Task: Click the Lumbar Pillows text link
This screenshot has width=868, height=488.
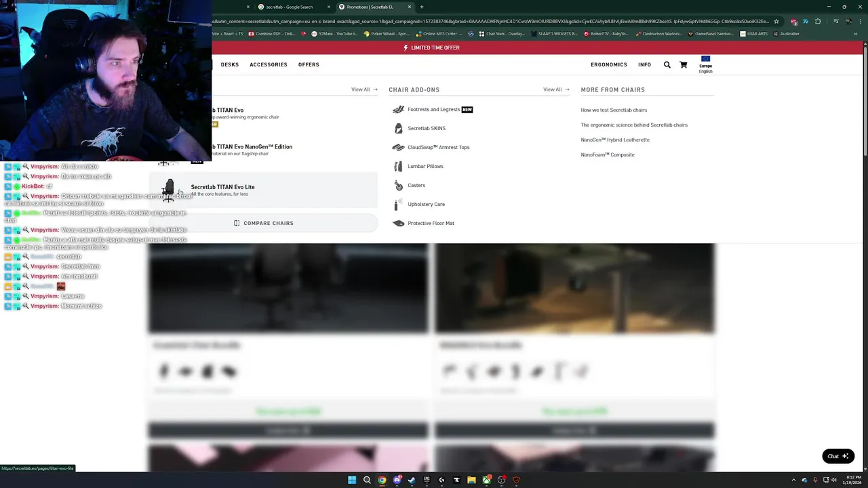Action: click(x=425, y=166)
